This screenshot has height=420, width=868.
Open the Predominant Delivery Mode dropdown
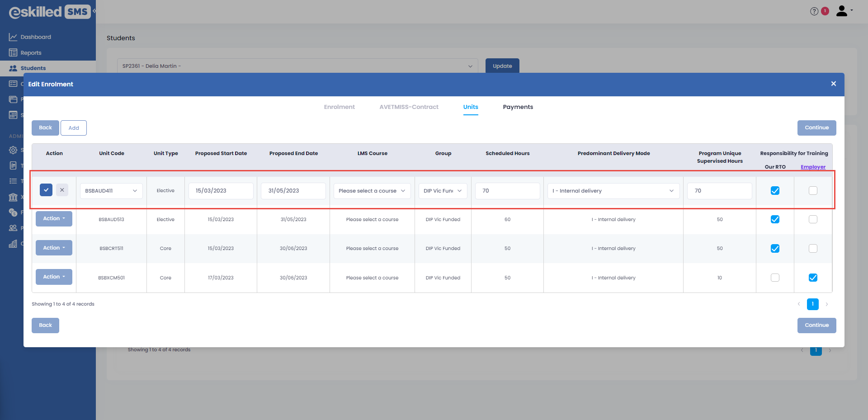pos(613,191)
